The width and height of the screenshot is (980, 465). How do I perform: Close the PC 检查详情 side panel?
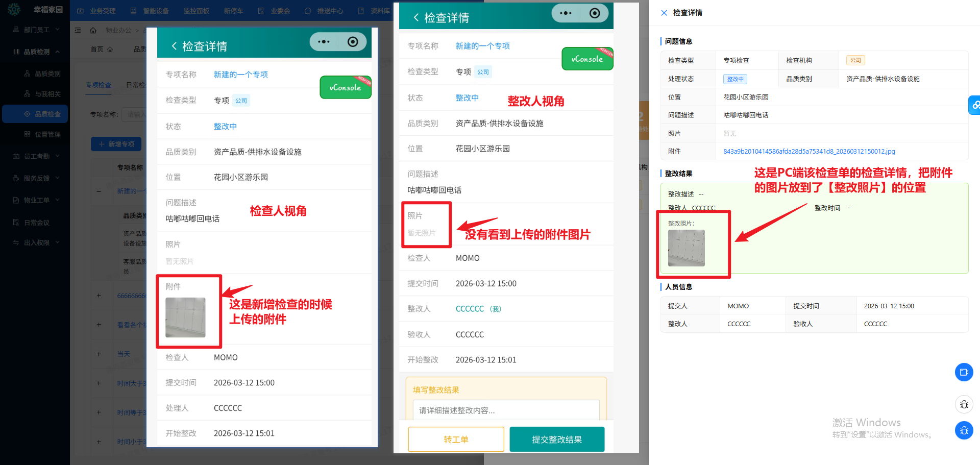(664, 13)
